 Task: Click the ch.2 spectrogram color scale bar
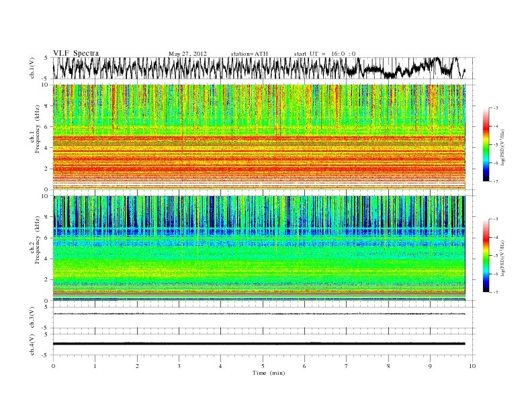[x=486, y=255]
